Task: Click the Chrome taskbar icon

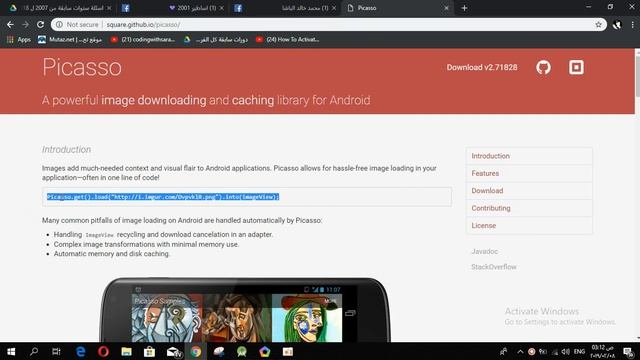Action: (196, 351)
